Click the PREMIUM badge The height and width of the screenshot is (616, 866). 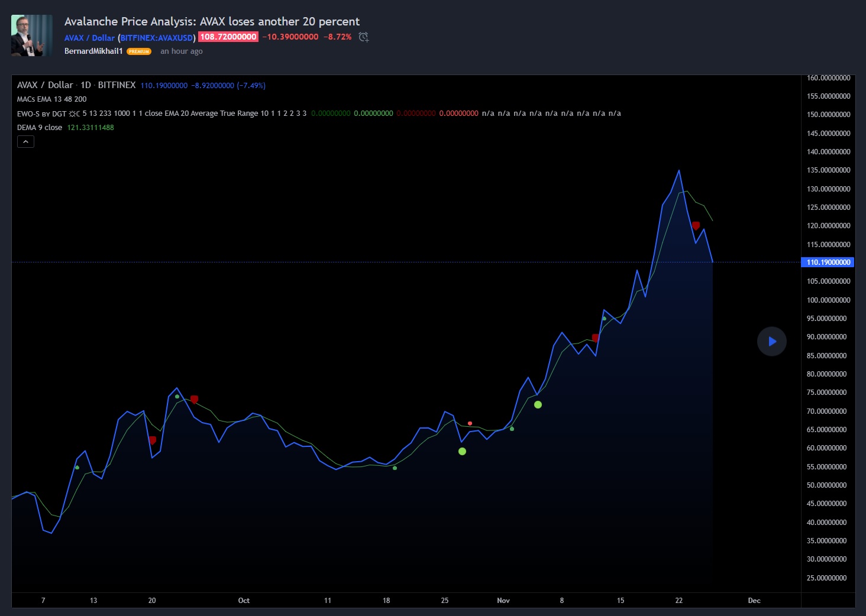pyautogui.click(x=139, y=51)
